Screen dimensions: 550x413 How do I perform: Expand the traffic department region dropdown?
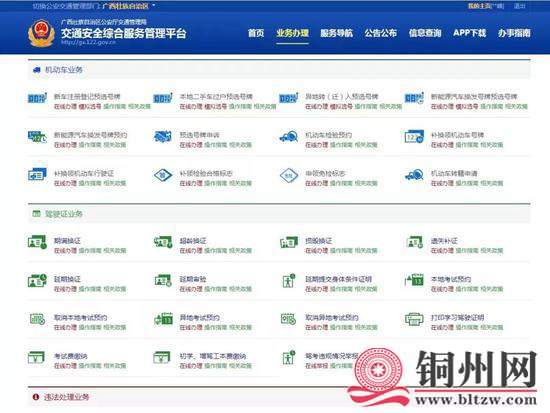click(x=128, y=6)
